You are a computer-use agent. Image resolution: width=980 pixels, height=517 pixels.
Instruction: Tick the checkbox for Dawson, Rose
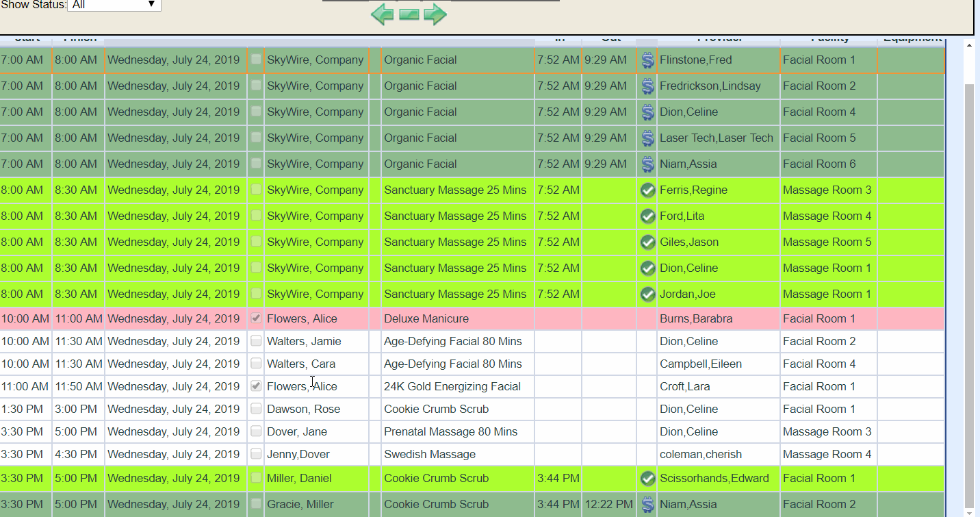click(x=256, y=409)
